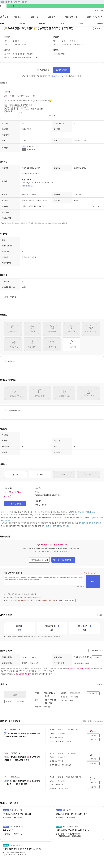This screenshot has width=104, height=868.
Task: Click 새창보기 for 편의점 직원 posting
Action: [x=93, y=740]
